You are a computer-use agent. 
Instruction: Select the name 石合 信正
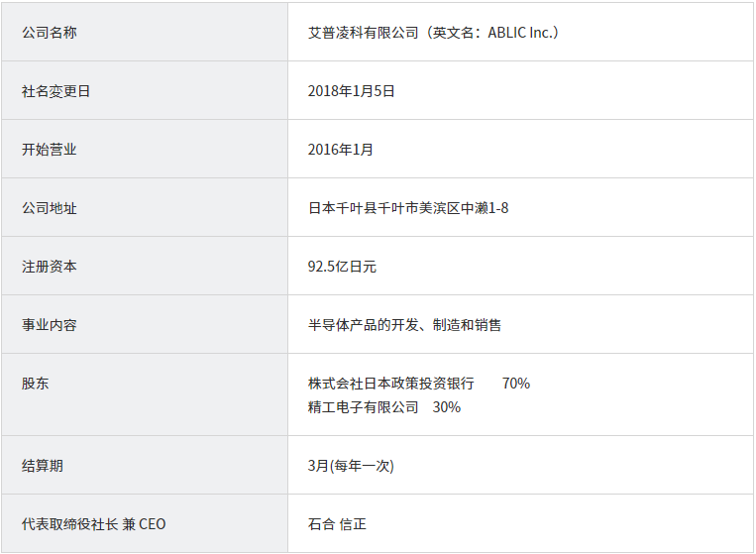point(337,524)
